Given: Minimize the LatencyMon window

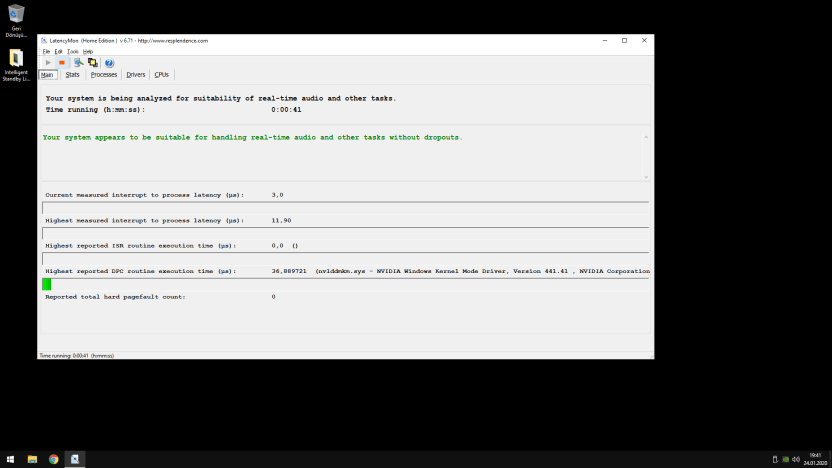Looking at the screenshot, I should pyautogui.click(x=605, y=40).
